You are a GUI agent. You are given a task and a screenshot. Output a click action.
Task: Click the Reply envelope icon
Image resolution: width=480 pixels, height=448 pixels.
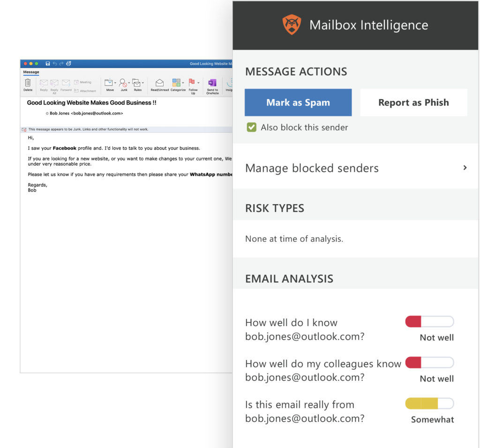(44, 83)
